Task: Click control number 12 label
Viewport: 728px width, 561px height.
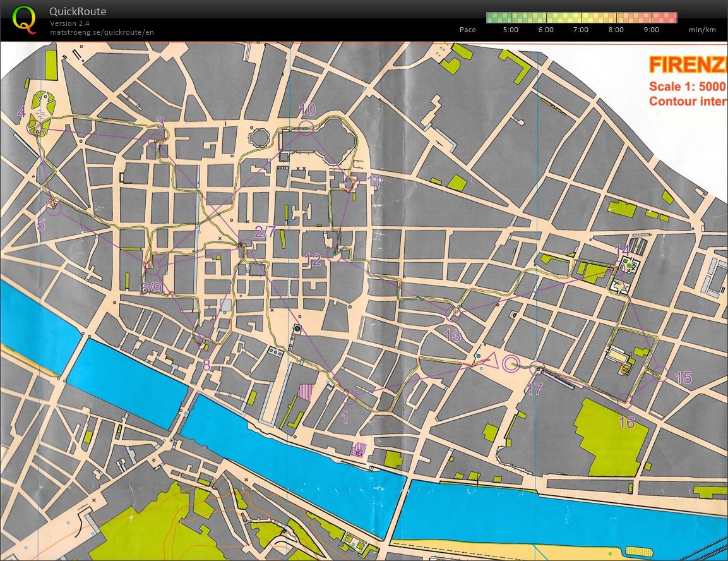Action: pos(313,260)
